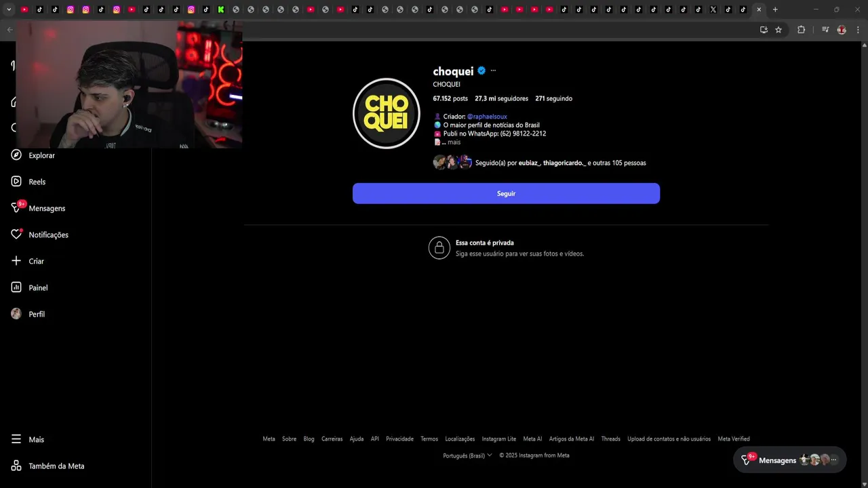The height and width of the screenshot is (488, 868).
Task: Open the eubiaz_ follower link
Action: point(530,163)
